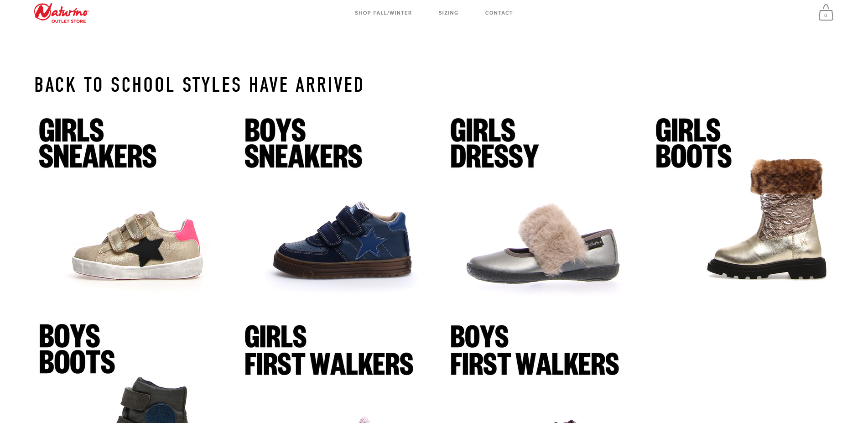Click the gray boys boot image
The image size is (868, 423).
point(152,400)
